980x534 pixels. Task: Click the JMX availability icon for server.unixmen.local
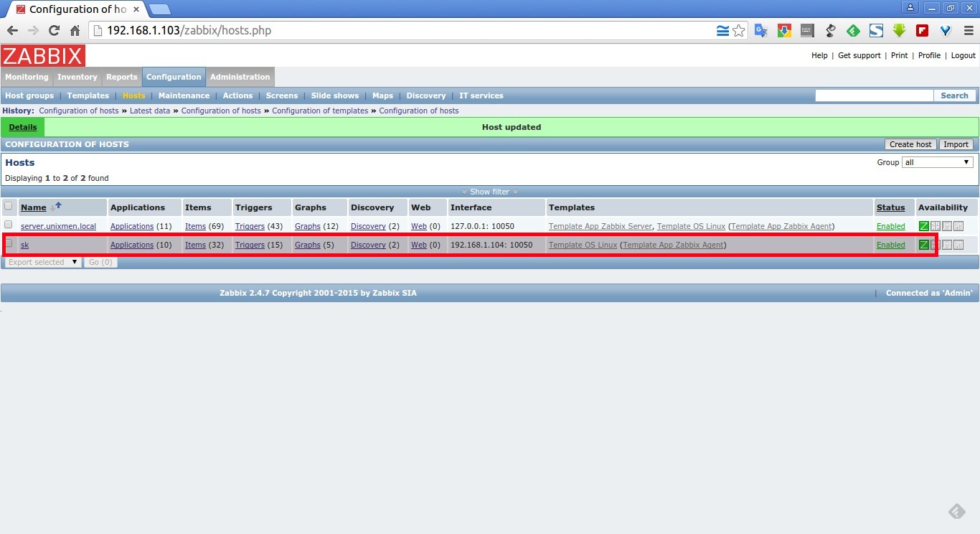[946, 226]
